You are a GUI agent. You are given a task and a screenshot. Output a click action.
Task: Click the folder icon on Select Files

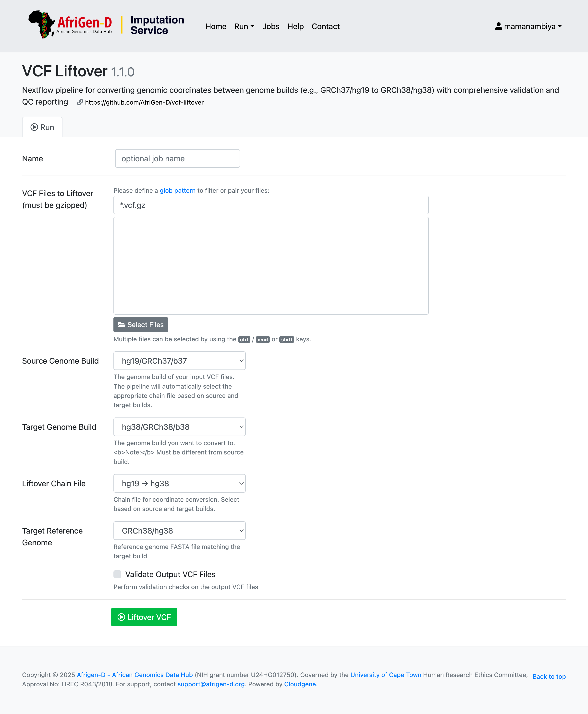tap(121, 325)
